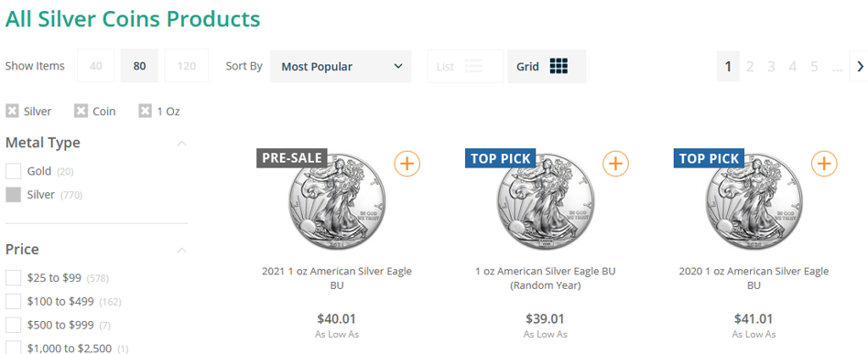Screen dimensions: 868x354
Task: Remove the Silver filter tag
Action: pos(12,112)
